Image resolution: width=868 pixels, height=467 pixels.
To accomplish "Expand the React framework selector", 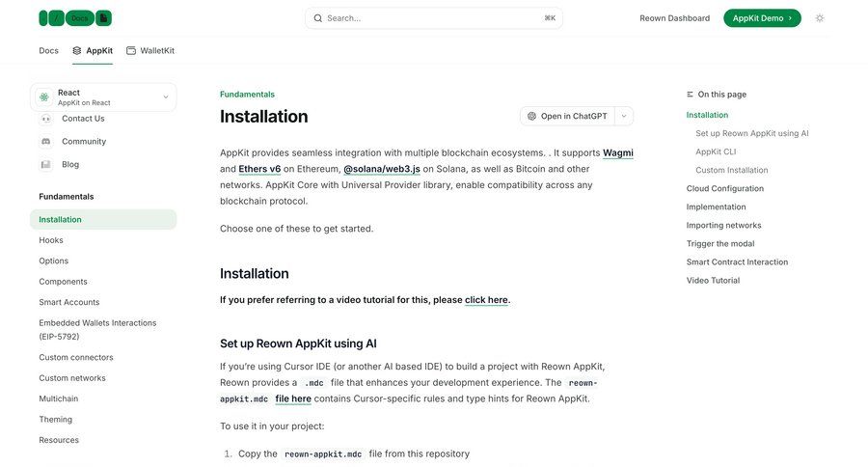I will tap(165, 97).
